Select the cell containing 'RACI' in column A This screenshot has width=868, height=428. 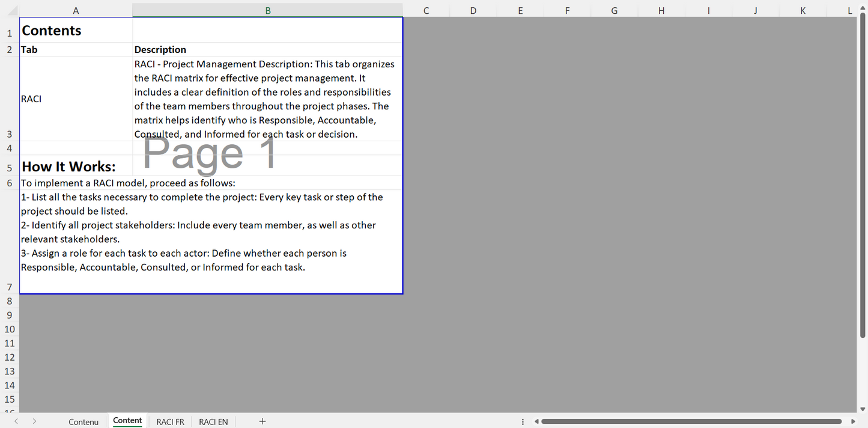76,99
